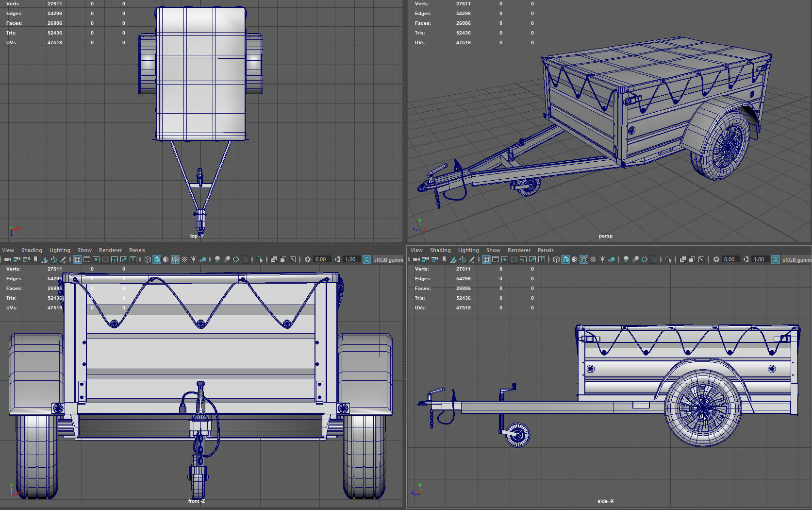The image size is (812, 510).
Task: Toggle Wireframe on Shaded in side view panel
Action: coord(584,259)
